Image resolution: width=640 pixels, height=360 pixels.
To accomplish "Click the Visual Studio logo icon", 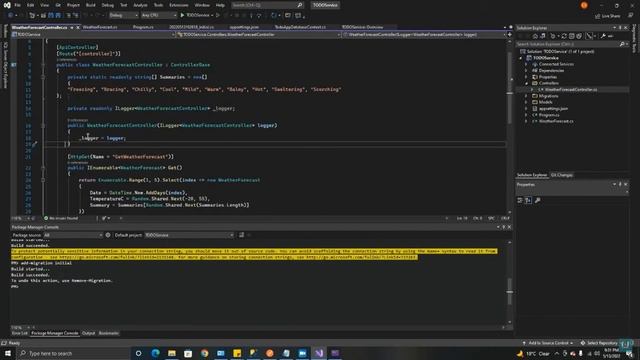I will pos(7,5).
